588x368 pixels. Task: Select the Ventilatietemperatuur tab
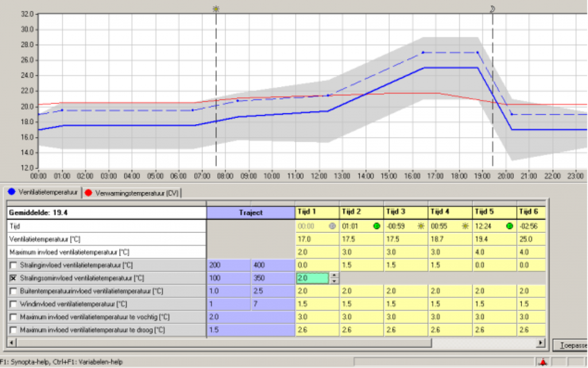(x=42, y=192)
